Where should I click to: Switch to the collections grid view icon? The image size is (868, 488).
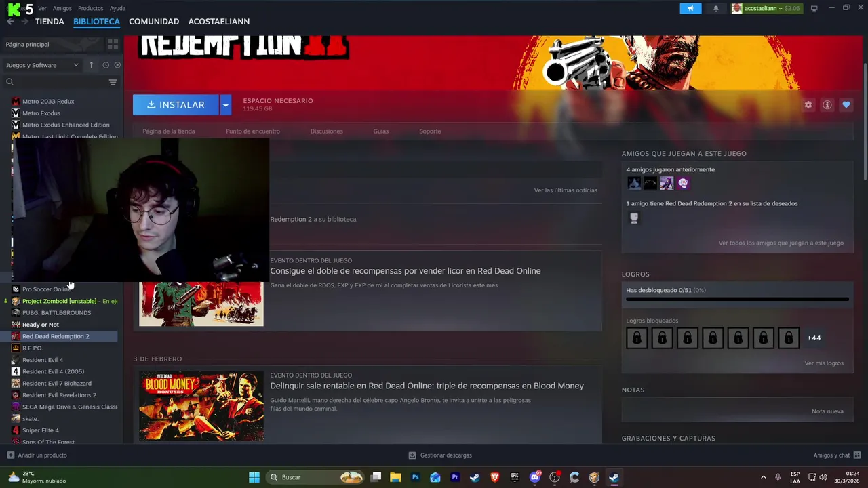[113, 44]
